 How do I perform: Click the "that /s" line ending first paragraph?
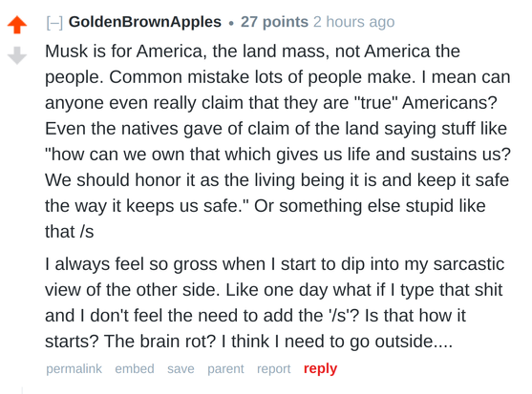pyautogui.click(x=70, y=232)
